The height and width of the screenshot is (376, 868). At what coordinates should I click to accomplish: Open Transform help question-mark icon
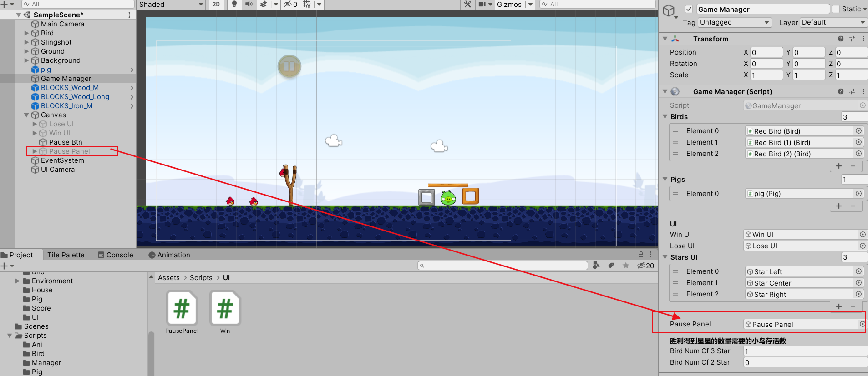(x=841, y=39)
